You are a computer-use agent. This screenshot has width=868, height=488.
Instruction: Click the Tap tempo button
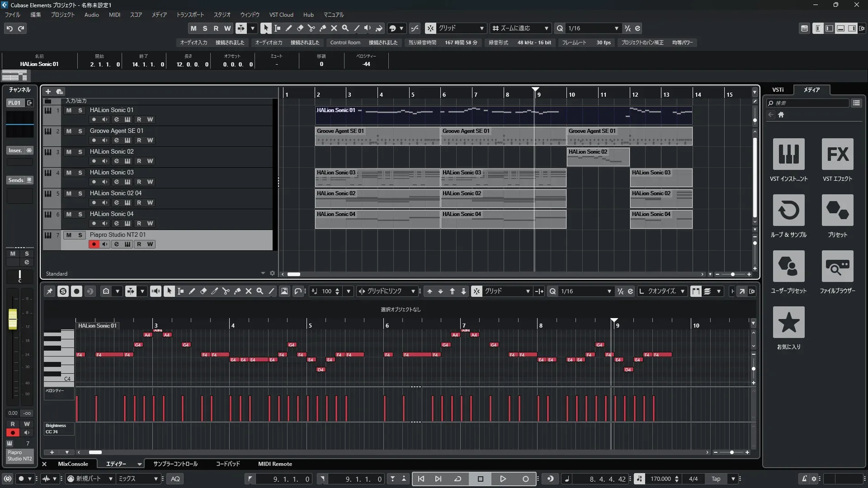click(x=716, y=479)
